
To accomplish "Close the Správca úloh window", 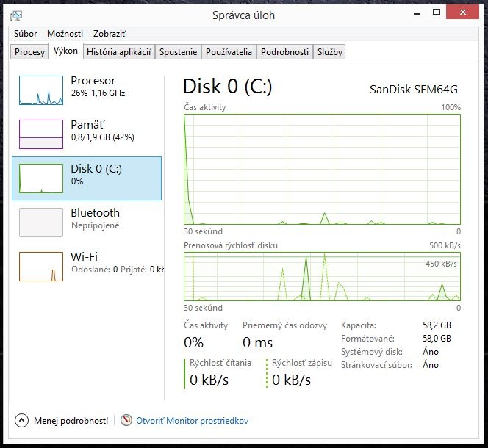I will pos(462,12).
